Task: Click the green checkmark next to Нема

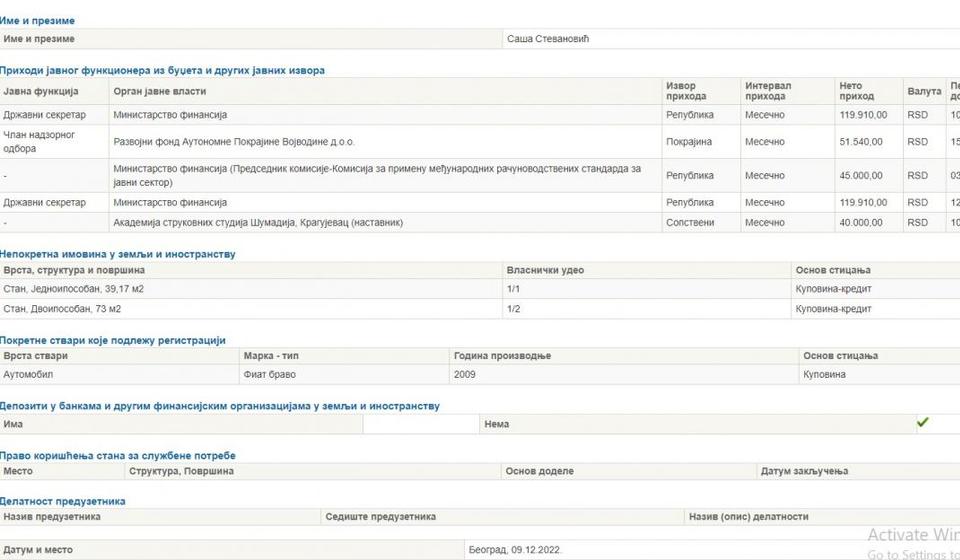Action: coord(922,423)
